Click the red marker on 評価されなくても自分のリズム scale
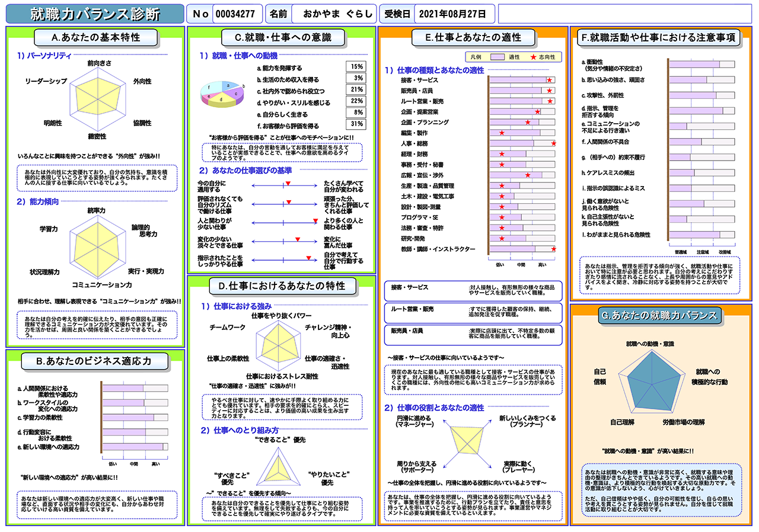This screenshot has height=532, width=759. (x=288, y=202)
